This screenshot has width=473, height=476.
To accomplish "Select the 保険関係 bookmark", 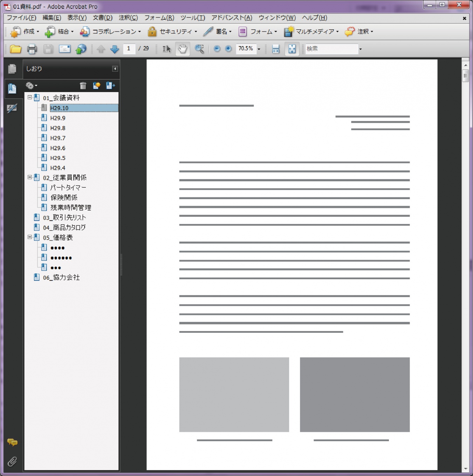I will (x=64, y=198).
